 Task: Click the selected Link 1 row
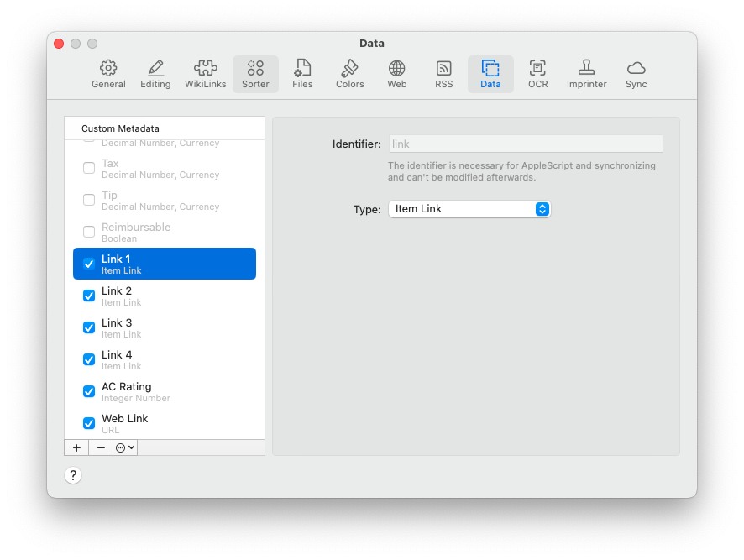pos(165,264)
